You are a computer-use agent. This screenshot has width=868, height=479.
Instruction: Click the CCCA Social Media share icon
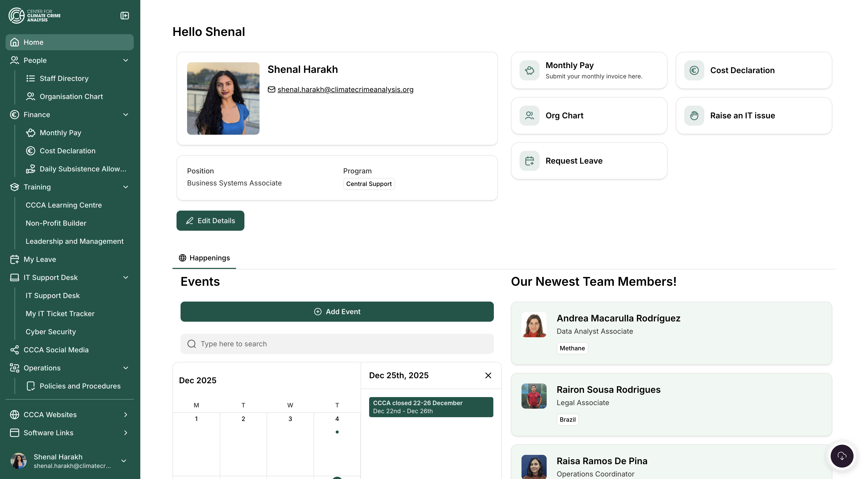click(x=14, y=350)
